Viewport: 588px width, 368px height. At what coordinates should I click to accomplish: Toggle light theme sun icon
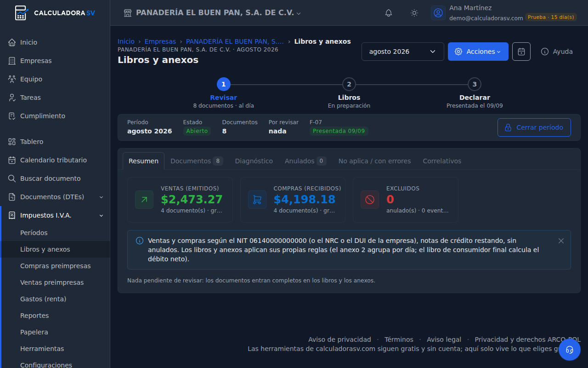click(414, 13)
